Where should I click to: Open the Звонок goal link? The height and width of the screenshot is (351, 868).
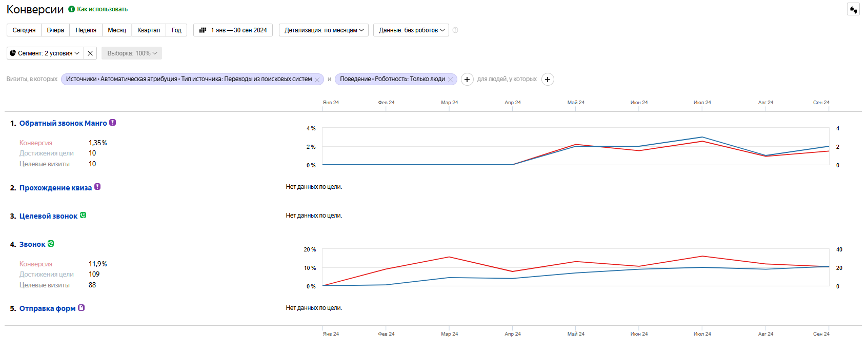[32, 244]
